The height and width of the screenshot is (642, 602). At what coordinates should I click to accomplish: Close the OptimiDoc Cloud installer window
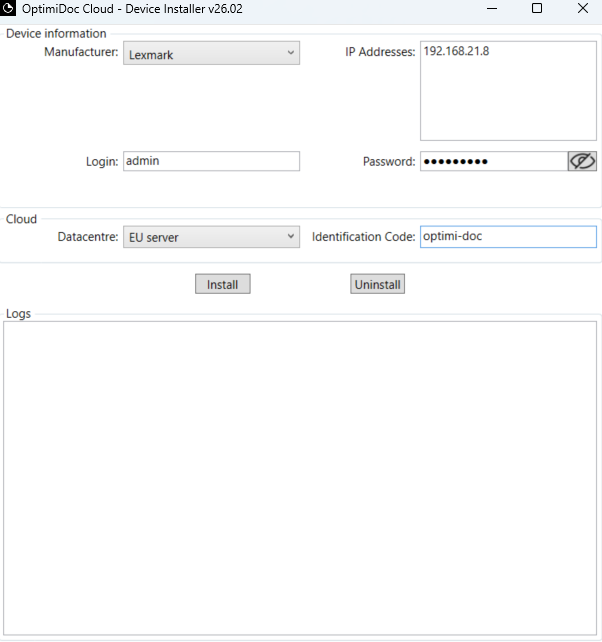[582, 9]
